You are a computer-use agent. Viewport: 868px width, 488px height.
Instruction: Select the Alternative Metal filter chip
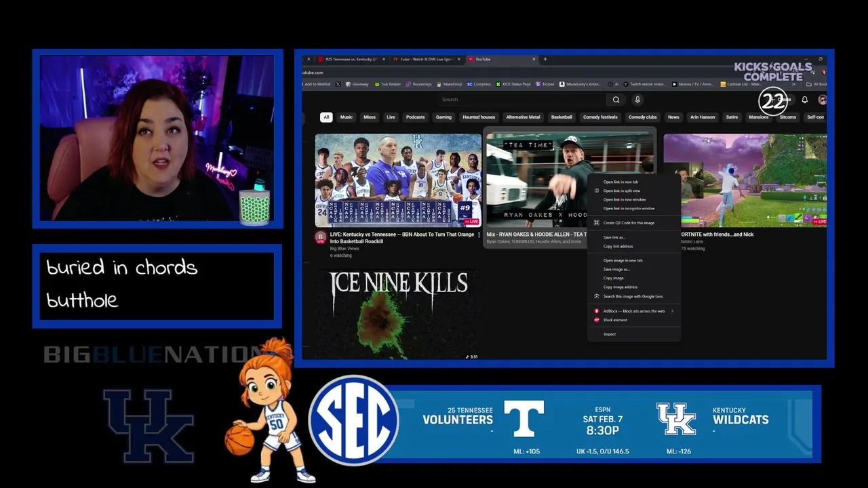coord(523,117)
